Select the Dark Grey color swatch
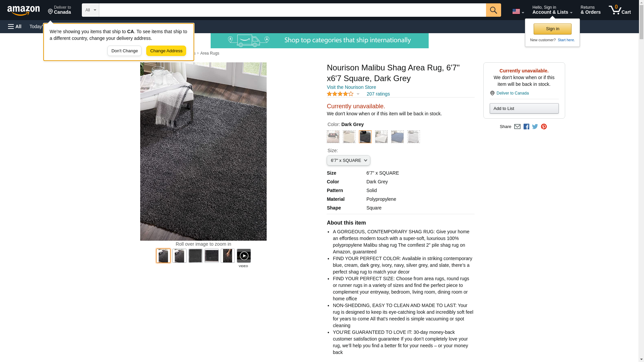644x362 pixels. coord(365,137)
